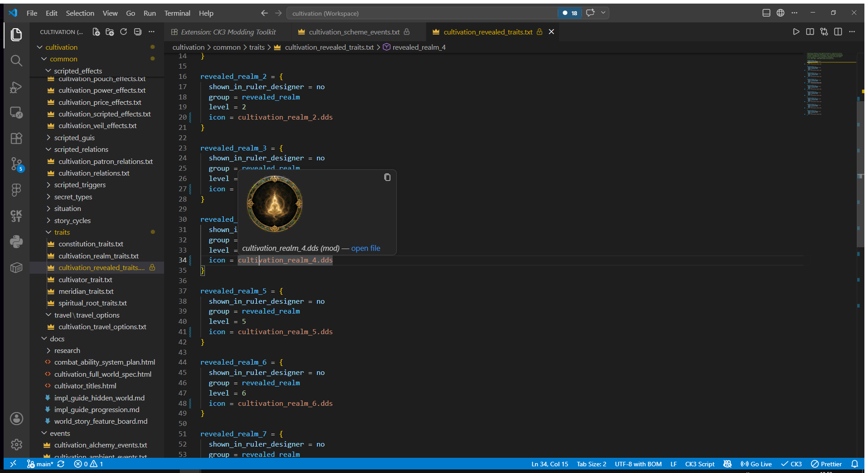Screen dimensions: 868x473
Task: Open the Python sidebar icon
Action: (x=17, y=242)
